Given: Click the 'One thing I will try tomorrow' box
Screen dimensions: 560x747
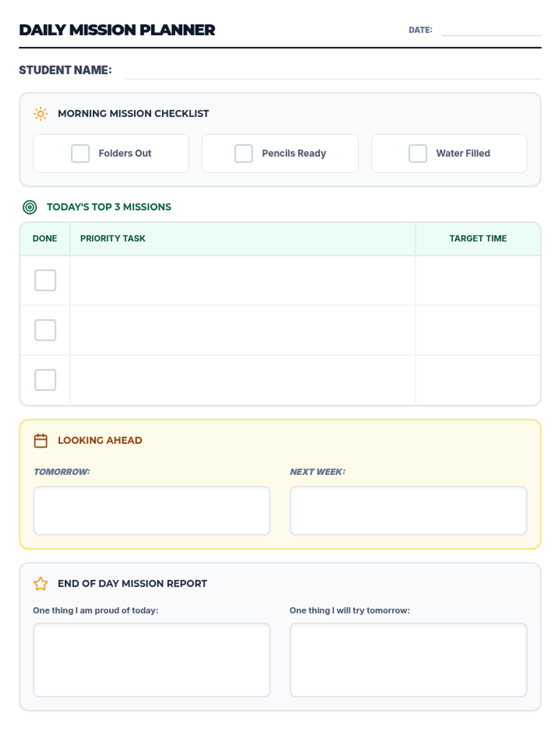Looking at the screenshot, I should pyautogui.click(x=408, y=660).
